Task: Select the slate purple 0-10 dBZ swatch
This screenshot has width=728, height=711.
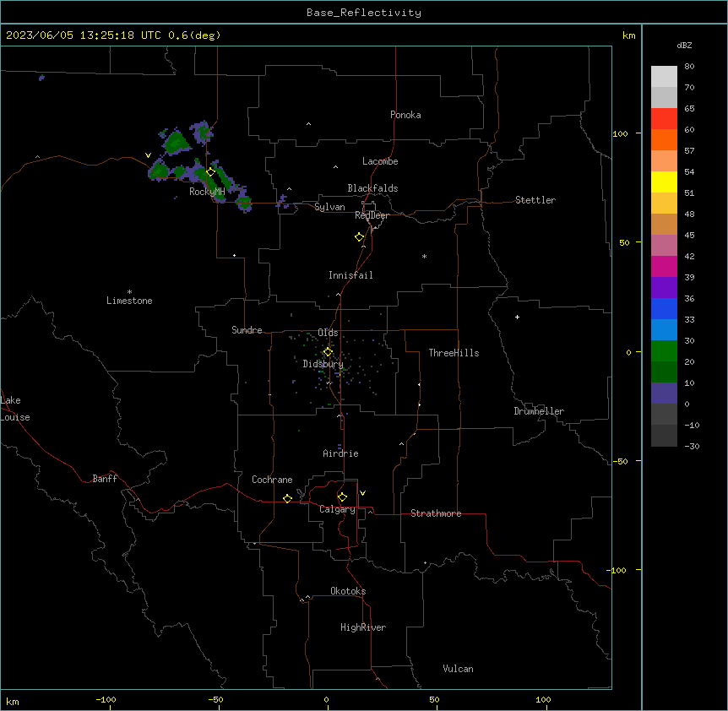Action: [664, 393]
